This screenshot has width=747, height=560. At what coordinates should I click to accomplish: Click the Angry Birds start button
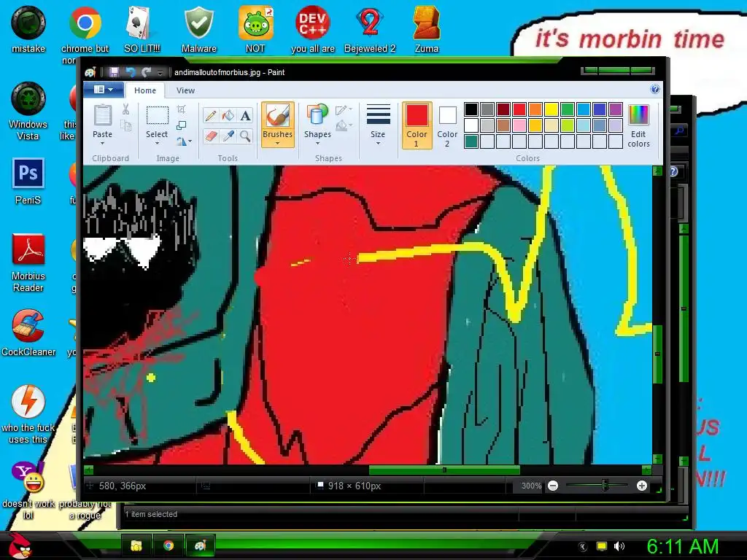point(20,545)
